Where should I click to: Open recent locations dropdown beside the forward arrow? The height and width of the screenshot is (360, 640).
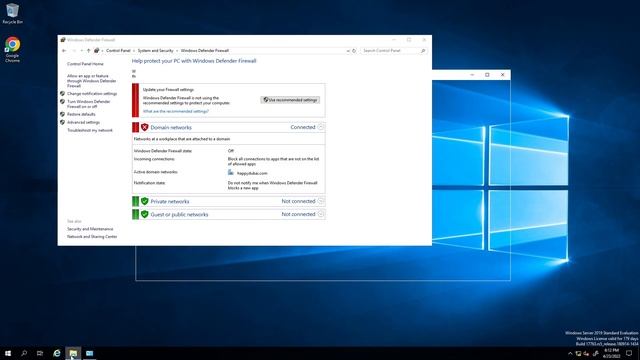(x=82, y=51)
